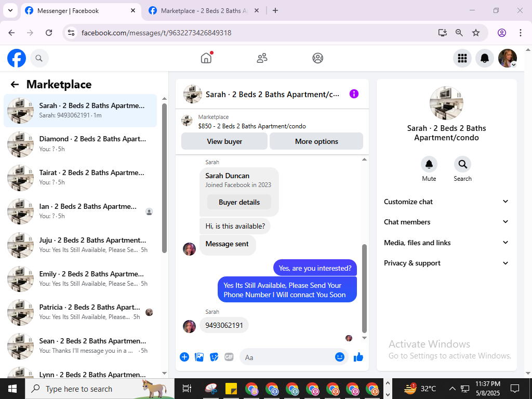Open the Windows notification center icon
This screenshot has width=532, height=399.
[x=515, y=389]
